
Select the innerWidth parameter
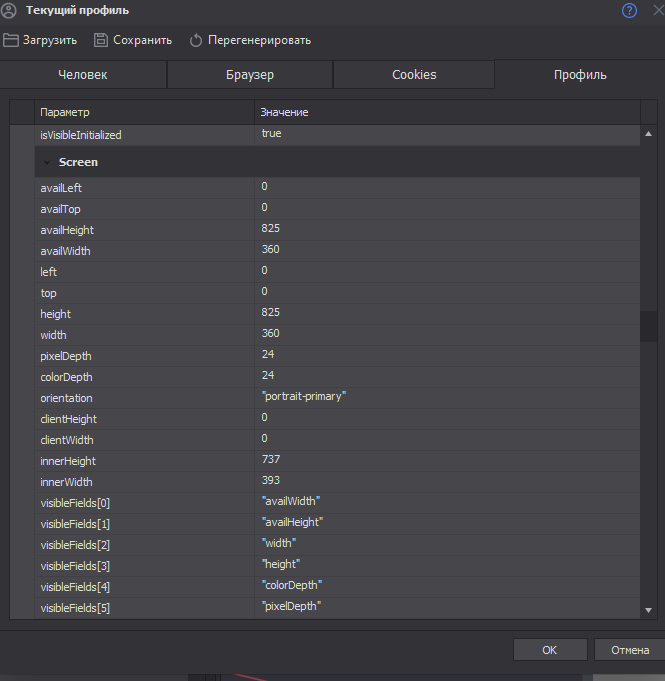[x=337, y=482]
